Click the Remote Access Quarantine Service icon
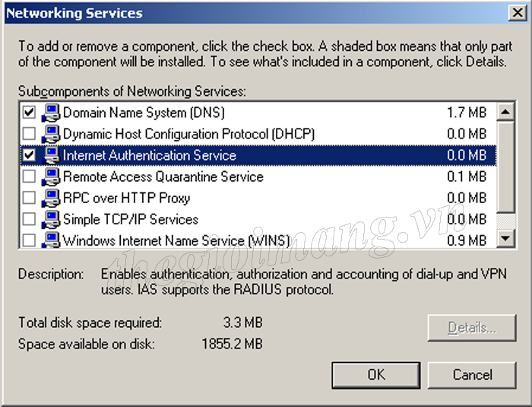Image resolution: width=532 pixels, height=407 pixels. 51,176
